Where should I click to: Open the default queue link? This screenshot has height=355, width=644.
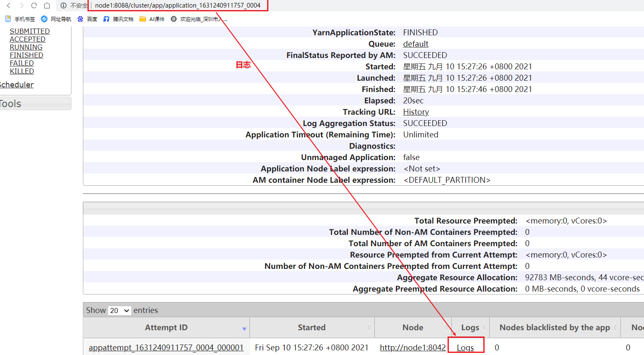point(416,44)
